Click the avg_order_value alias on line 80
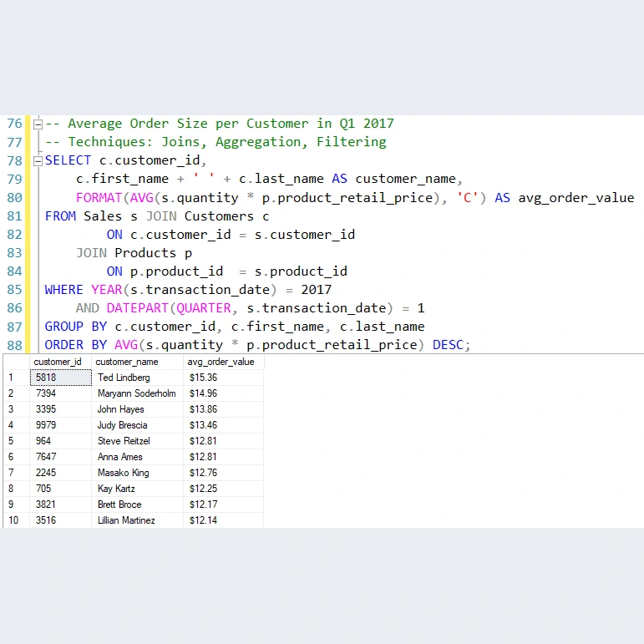Image resolution: width=644 pixels, height=644 pixels. (x=576, y=198)
